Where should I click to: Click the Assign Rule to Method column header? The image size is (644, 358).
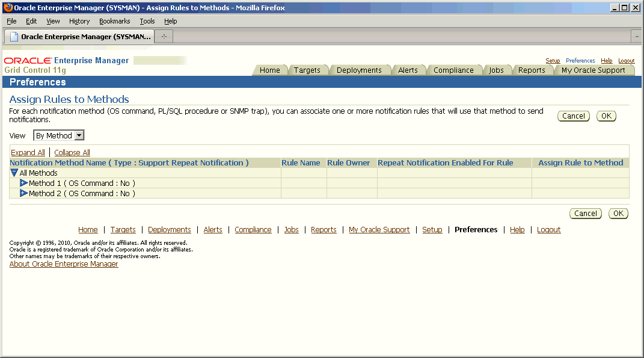581,163
